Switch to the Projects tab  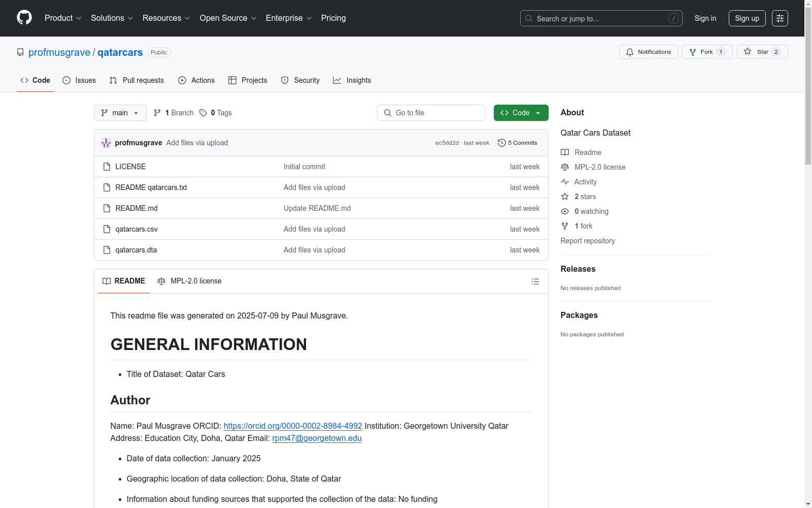pyautogui.click(x=248, y=80)
